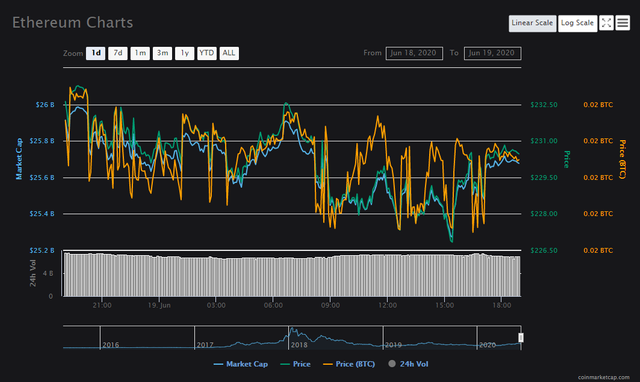640x382 pixels.
Task: Toggle Market Cap series in legend
Action: coord(241,364)
